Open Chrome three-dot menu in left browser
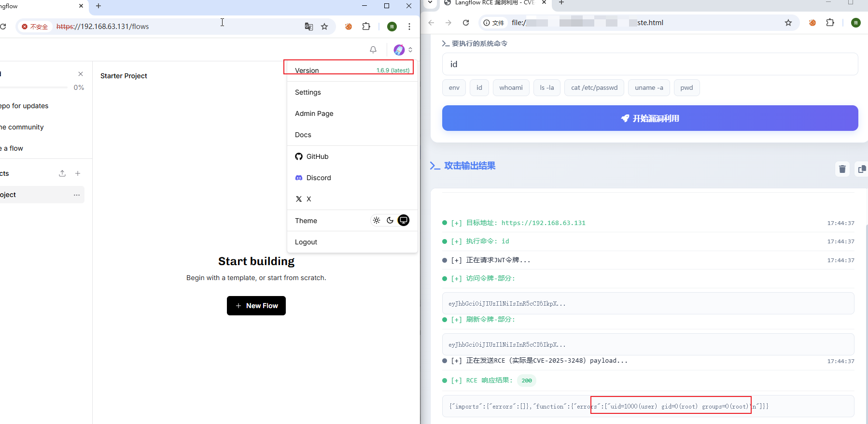 409,27
